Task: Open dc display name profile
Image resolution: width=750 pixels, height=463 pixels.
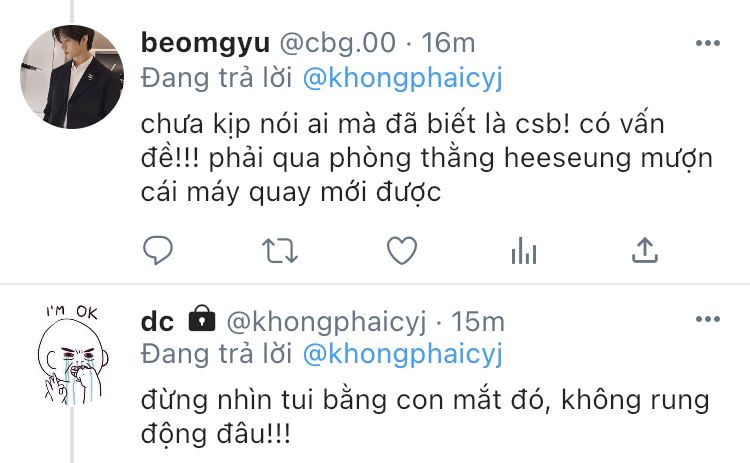Action: click(x=157, y=321)
